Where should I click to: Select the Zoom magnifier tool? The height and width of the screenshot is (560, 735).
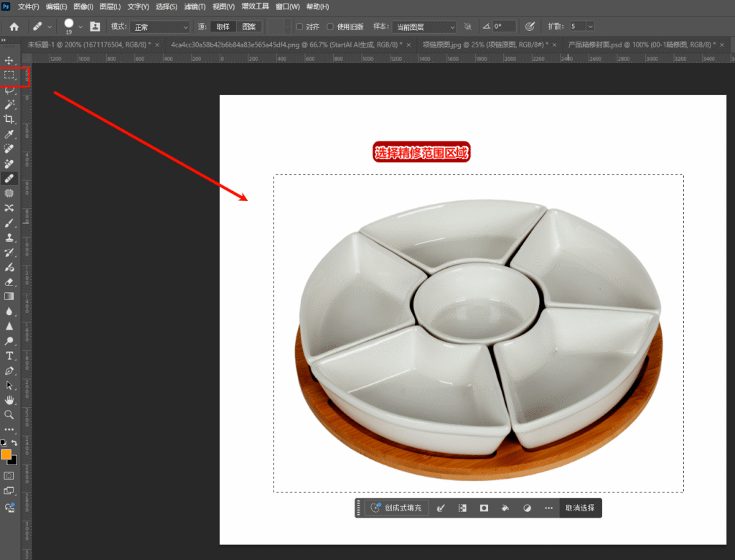(x=9, y=414)
